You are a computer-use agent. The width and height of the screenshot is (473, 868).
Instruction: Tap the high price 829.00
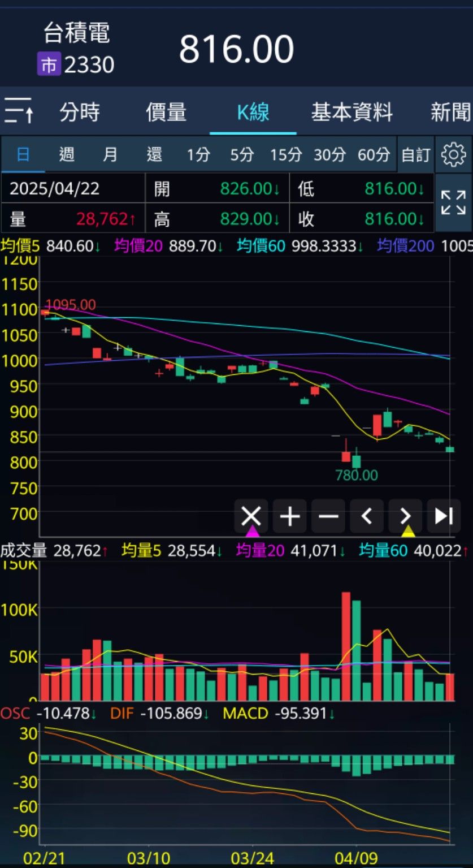pos(250,218)
